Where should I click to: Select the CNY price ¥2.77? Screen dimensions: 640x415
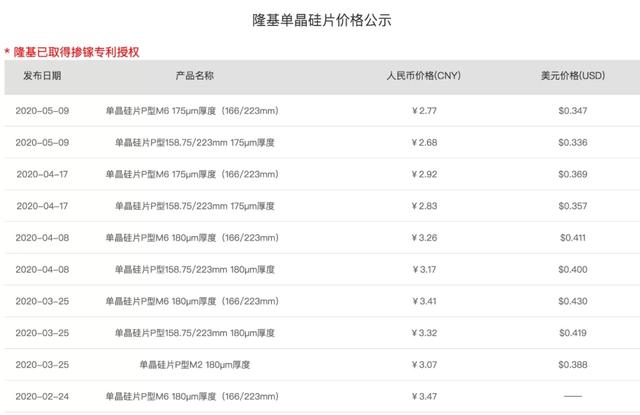tap(424, 111)
